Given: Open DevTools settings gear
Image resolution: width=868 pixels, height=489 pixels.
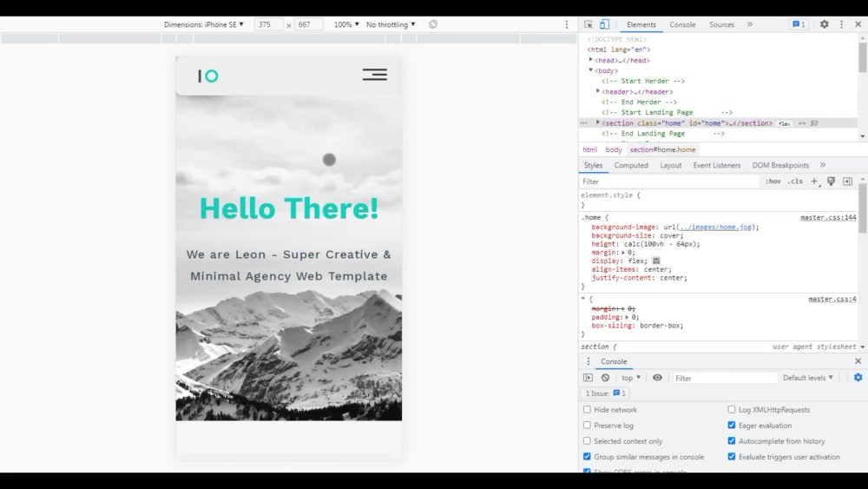Looking at the screenshot, I should [825, 24].
